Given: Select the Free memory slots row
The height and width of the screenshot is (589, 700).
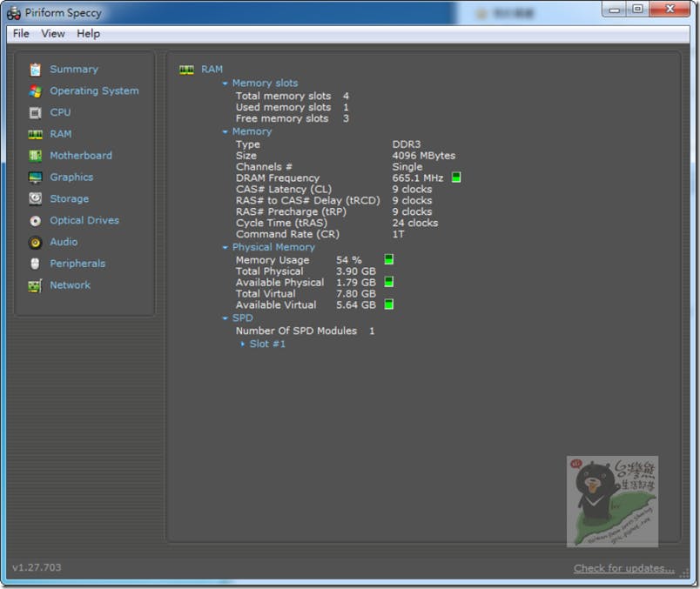Looking at the screenshot, I should click(x=293, y=118).
